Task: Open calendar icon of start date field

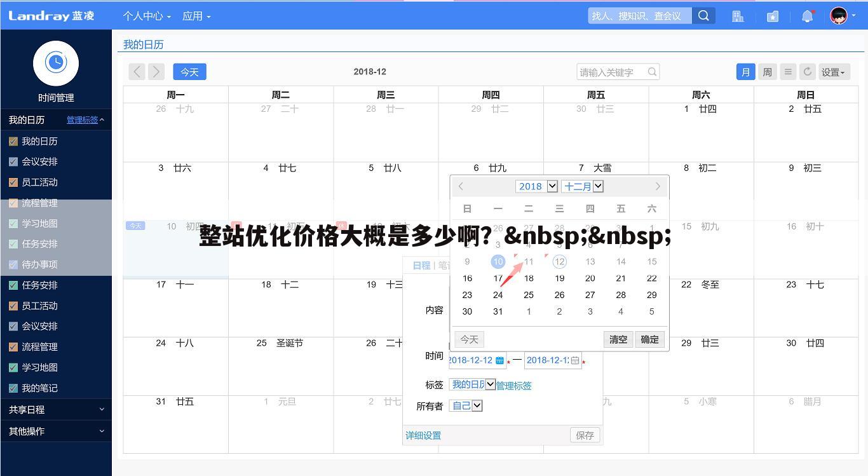Action: (500, 360)
